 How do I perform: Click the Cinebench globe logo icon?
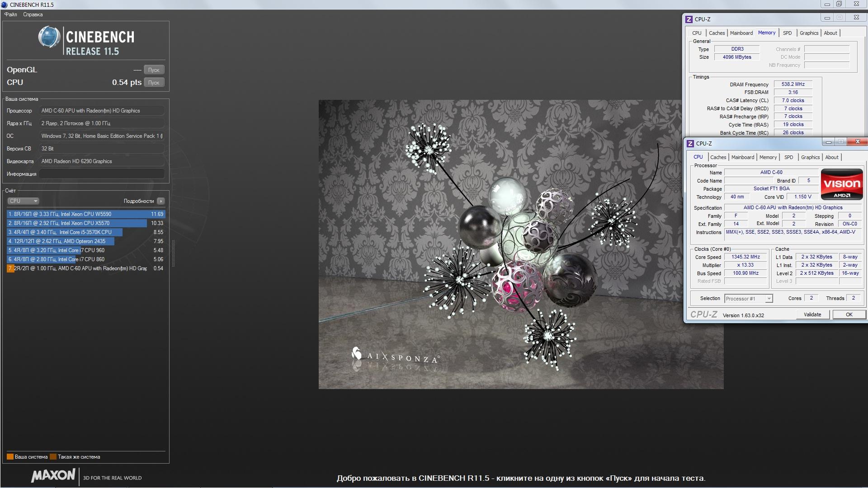coord(49,37)
